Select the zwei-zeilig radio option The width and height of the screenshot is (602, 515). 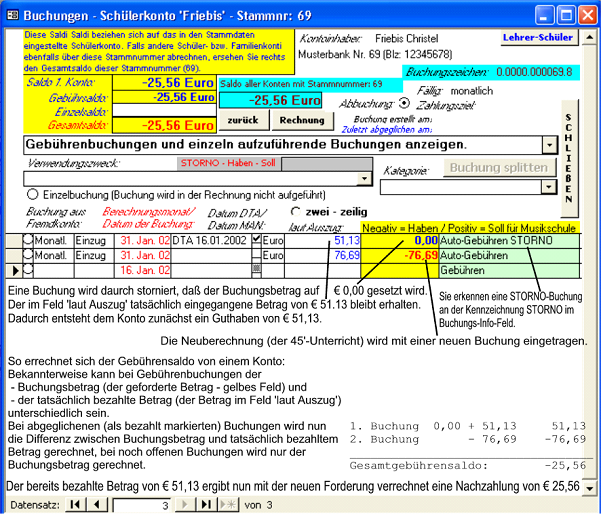coord(293,212)
